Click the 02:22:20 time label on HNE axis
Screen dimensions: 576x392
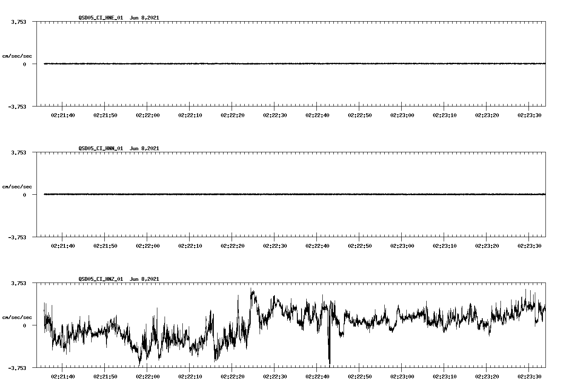(232, 115)
